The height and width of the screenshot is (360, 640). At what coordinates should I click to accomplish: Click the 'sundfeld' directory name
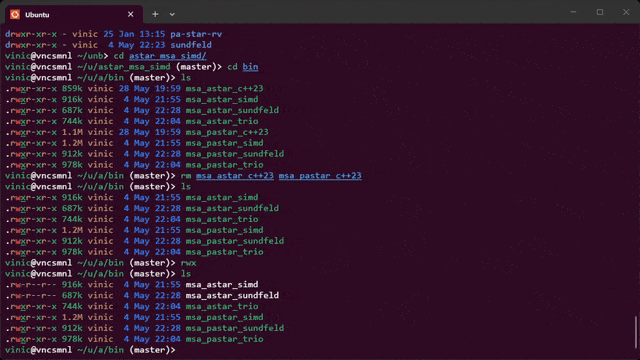click(x=191, y=45)
